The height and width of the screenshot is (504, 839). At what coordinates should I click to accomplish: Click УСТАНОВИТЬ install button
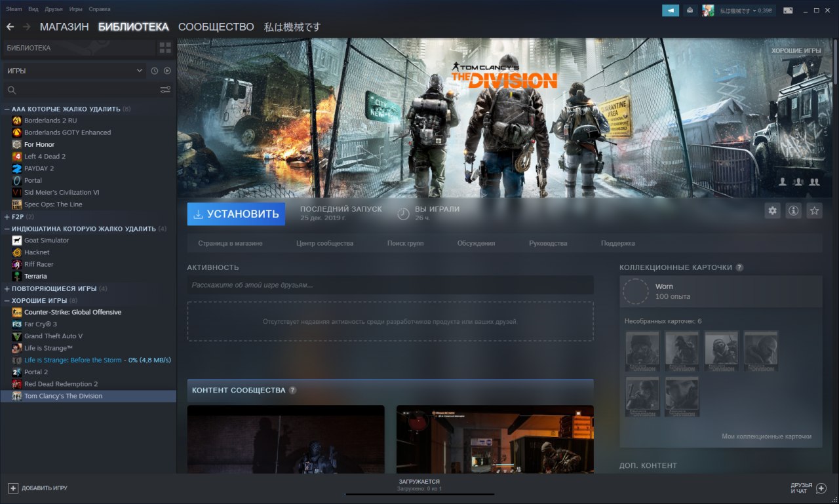point(236,214)
